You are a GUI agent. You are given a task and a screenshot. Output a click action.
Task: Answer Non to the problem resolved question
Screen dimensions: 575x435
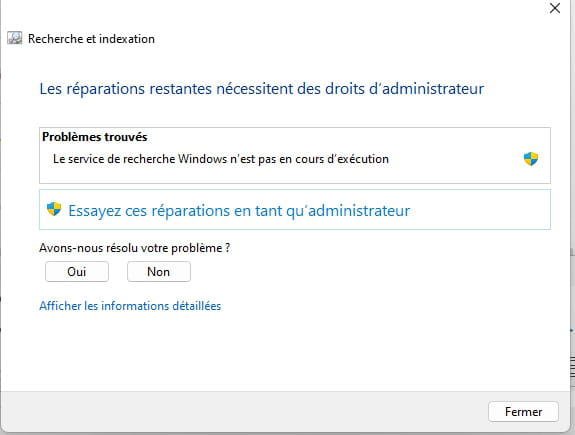click(159, 271)
